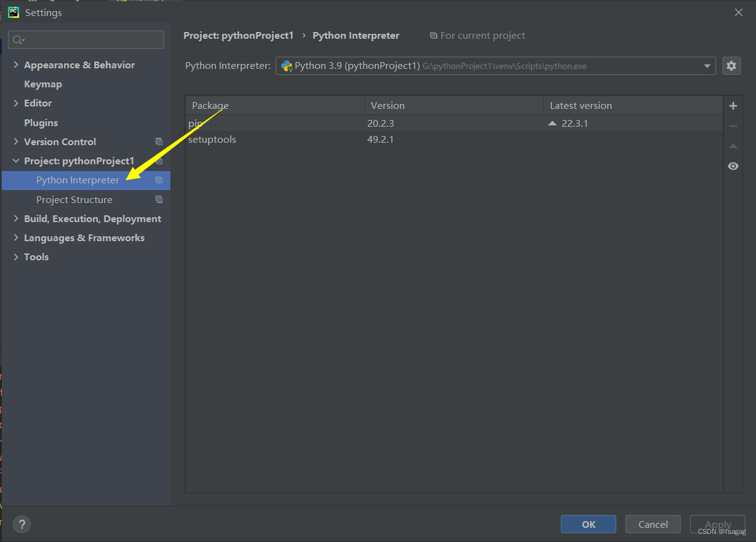Click the settings search field
The height and width of the screenshot is (542, 756).
pyautogui.click(x=86, y=39)
